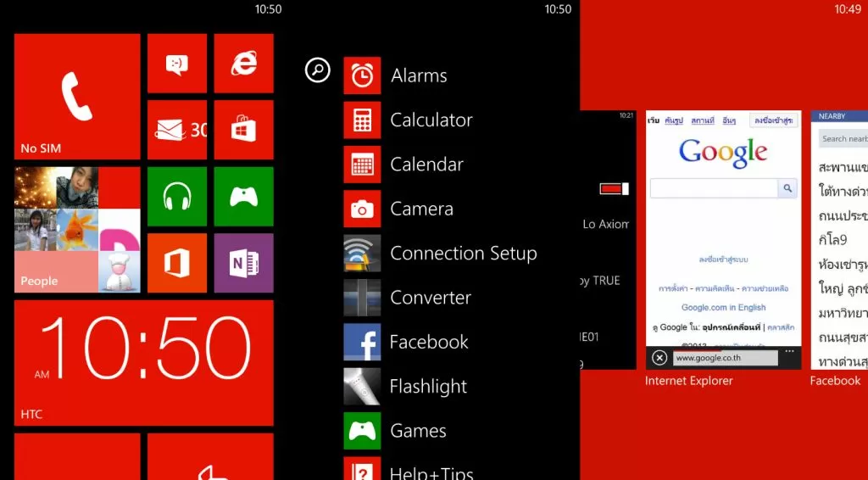Open the Music headphones tile
This screenshot has height=480, width=868.
(177, 197)
